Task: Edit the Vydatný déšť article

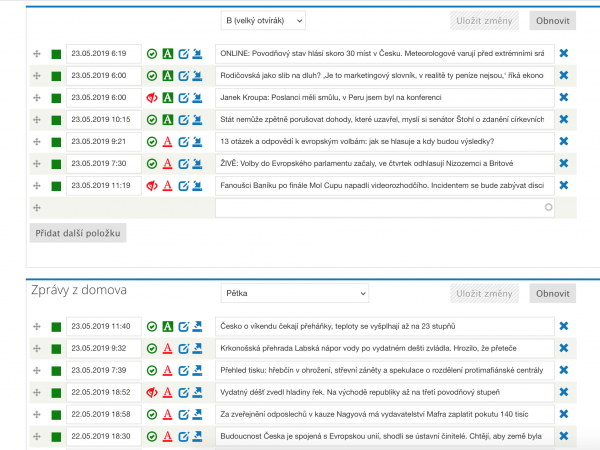Action: click(x=184, y=392)
